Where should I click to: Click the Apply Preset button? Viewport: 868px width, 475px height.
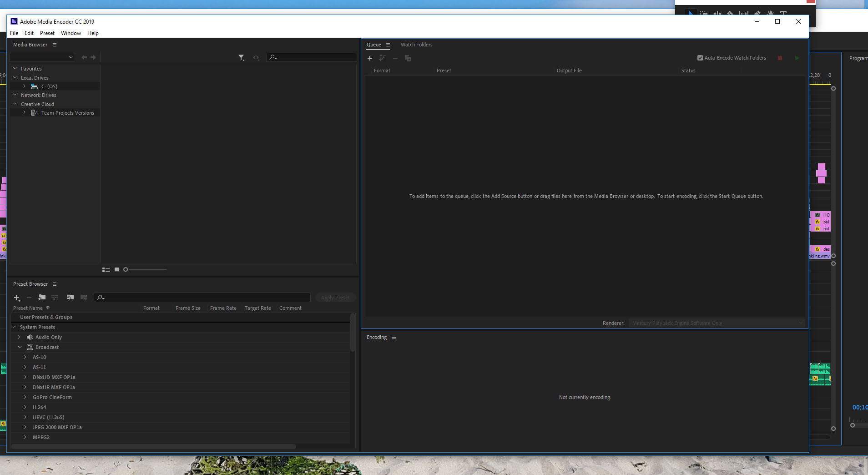pos(335,298)
